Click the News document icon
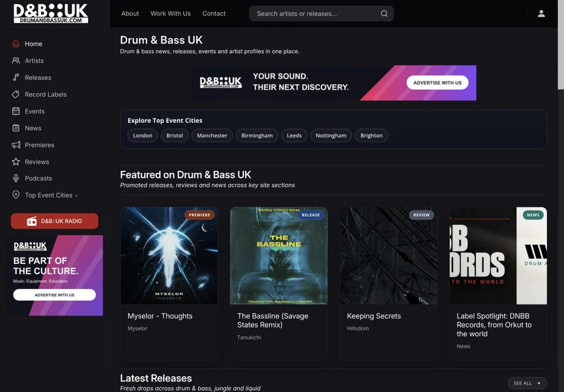The image size is (564, 392). point(16,128)
